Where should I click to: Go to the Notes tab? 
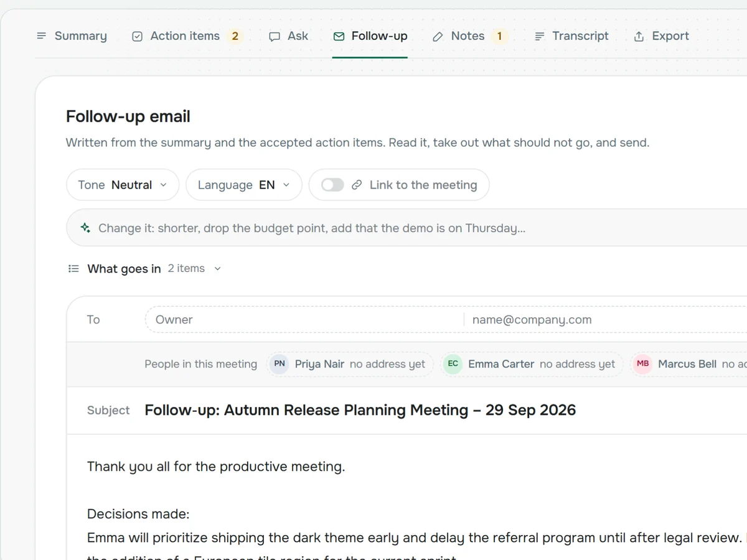click(470, 36)
